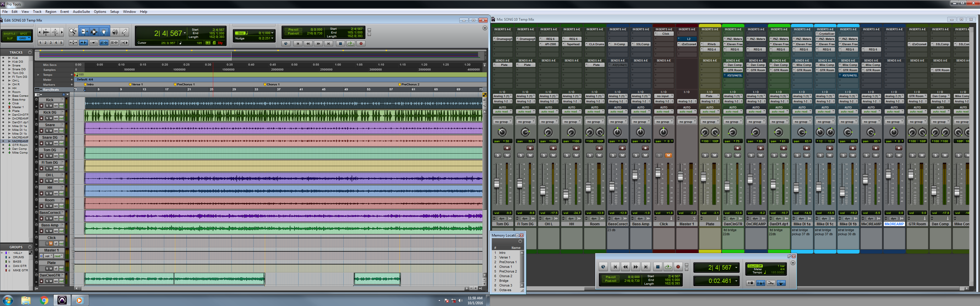
Task: Open the CLA Drums insert on Room channel
Action: pyautogui.click(x=595, y=44)
